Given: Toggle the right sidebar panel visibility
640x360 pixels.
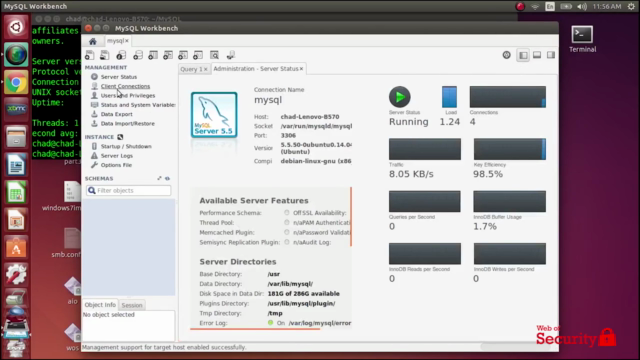Looking at the screenshot, I should pyautogui.click(x=551, y=55).
